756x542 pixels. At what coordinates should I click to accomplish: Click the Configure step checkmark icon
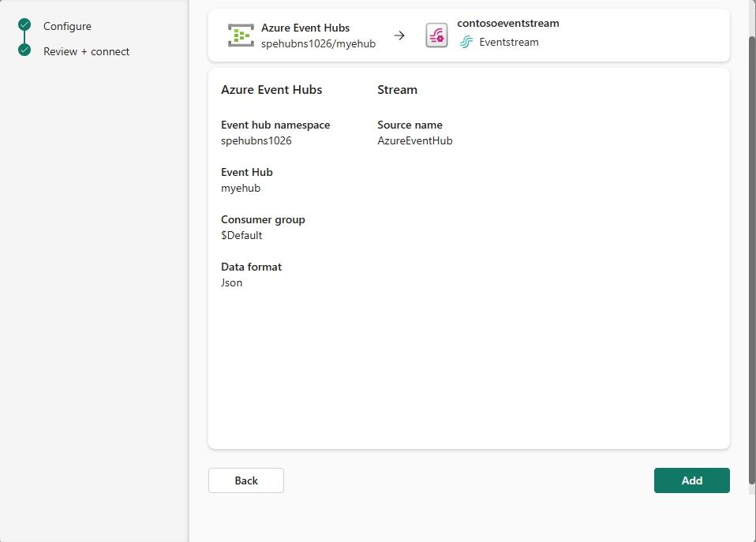tap(24, 24)
